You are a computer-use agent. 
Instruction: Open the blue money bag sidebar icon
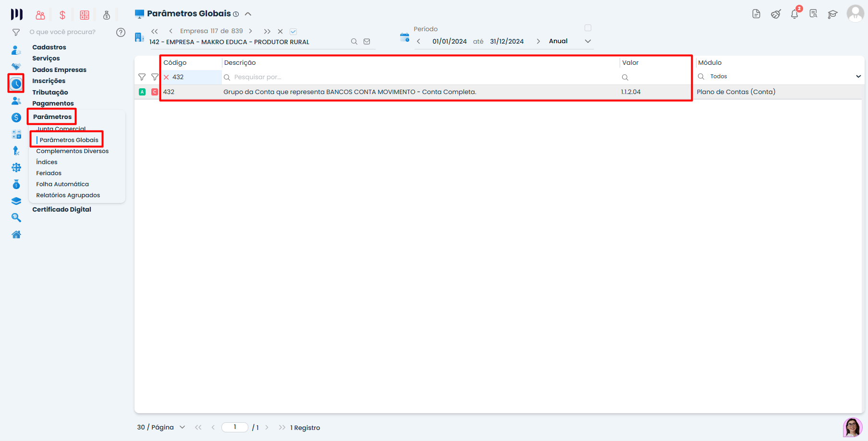click(x=16, y=184)
